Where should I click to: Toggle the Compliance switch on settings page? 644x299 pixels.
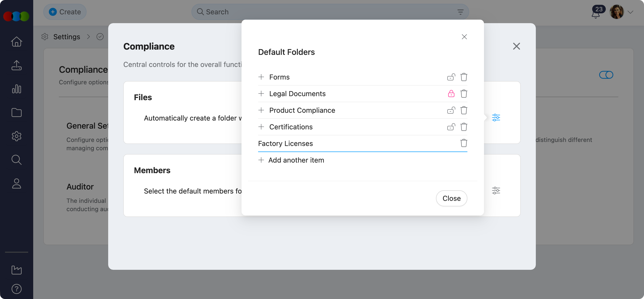point(606,75)
